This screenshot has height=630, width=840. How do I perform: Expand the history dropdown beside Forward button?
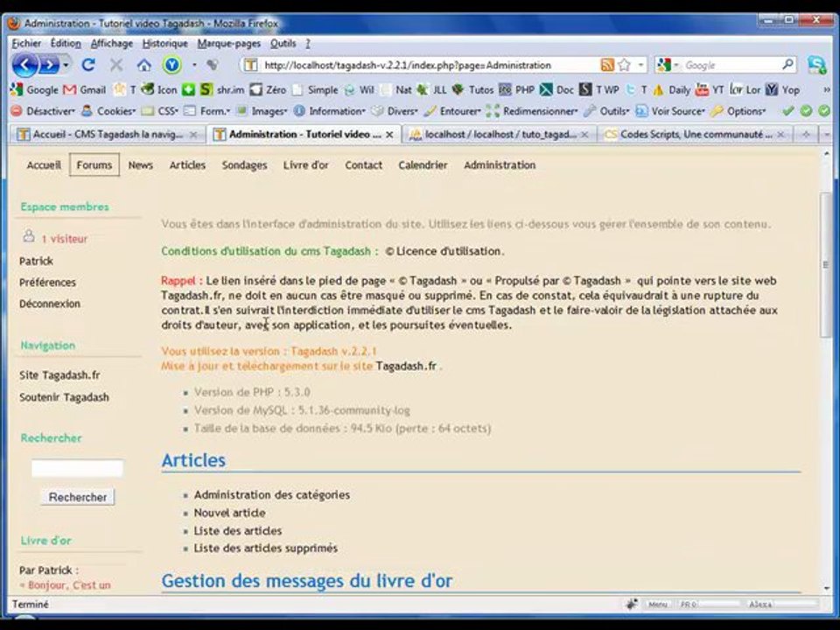point(66,66)
